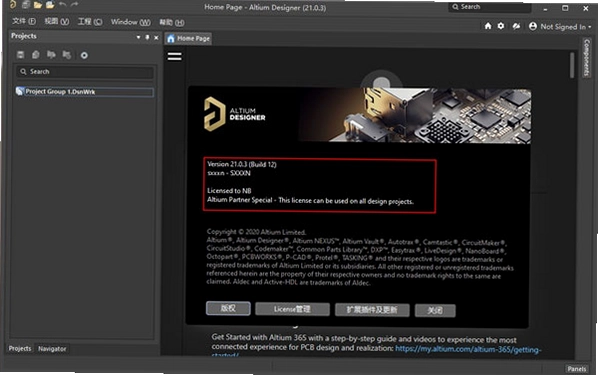The height and width of the screenshot is (375, 598).
Task: Click the Altium Designer logo in About dialog
Action: [x=214, y=114]
